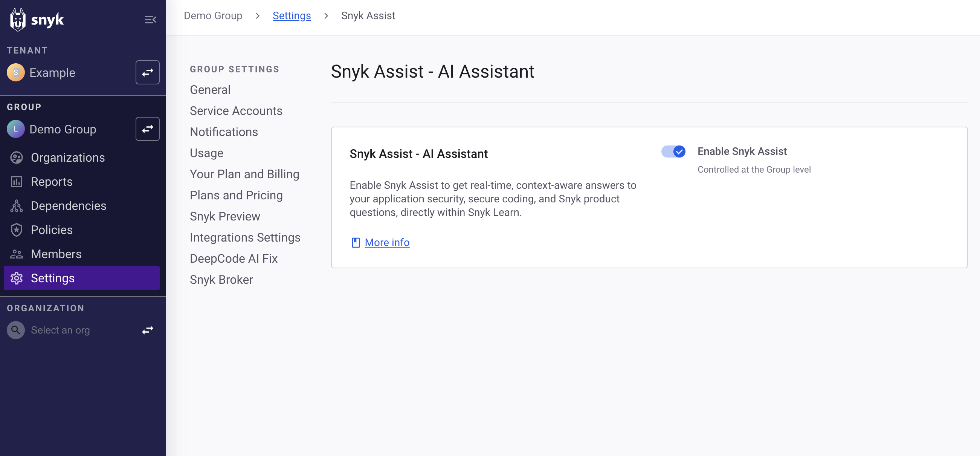Click the Example tenant avatar
980x456 pixels.
click(x=15, y=72)
